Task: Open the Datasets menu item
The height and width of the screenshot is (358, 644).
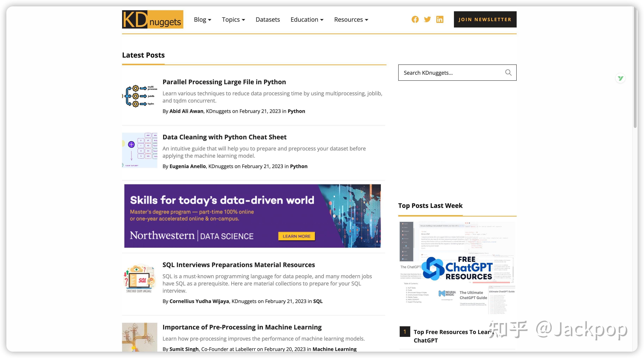Action: point(268,20)
